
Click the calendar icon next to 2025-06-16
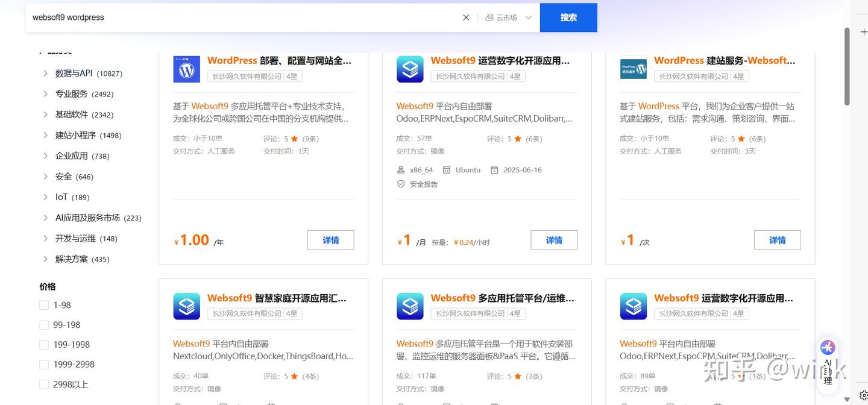(494, 169)
